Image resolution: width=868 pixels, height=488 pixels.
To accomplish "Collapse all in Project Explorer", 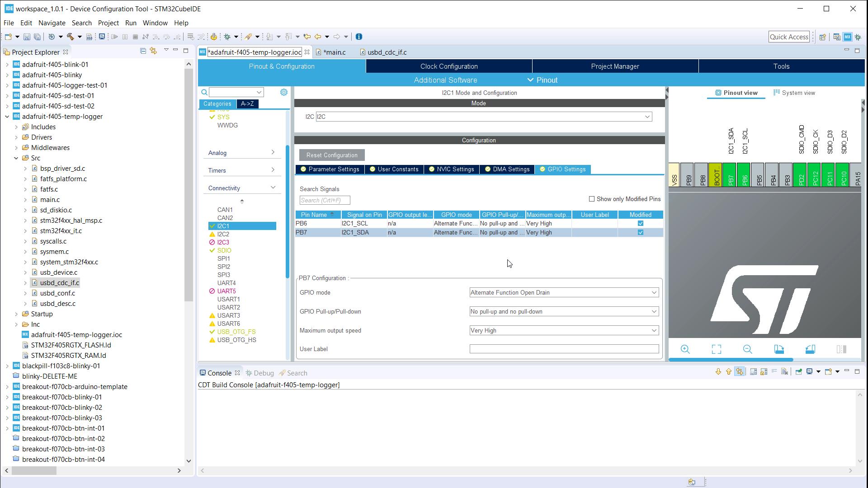I will [143, 51].
